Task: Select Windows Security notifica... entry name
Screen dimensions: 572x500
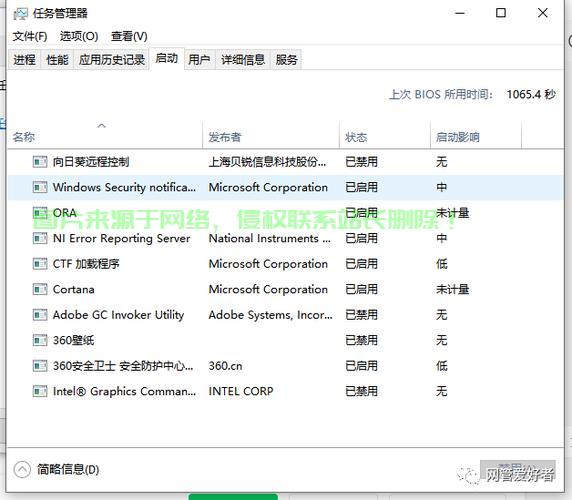Action: 124,187
